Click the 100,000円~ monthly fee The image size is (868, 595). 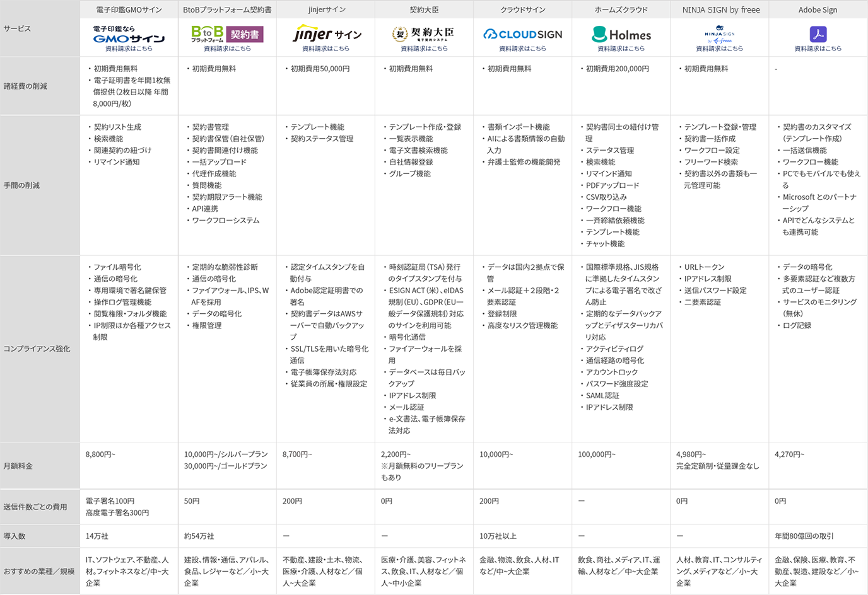click(x=597, y=454)
